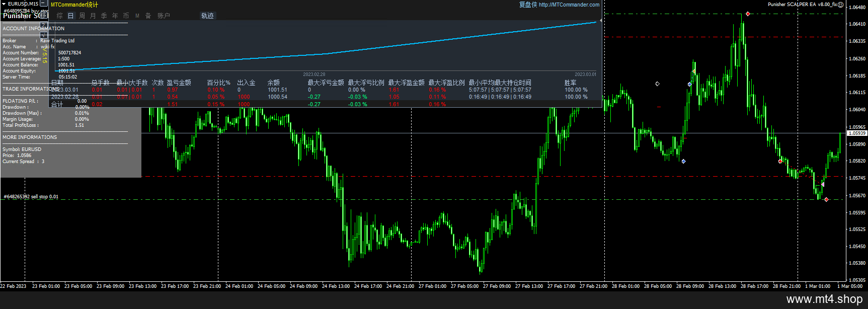This screenshot has width=868, height=309.
Task: Click the red arrow marker at chart top
Action: coord(748,14)
